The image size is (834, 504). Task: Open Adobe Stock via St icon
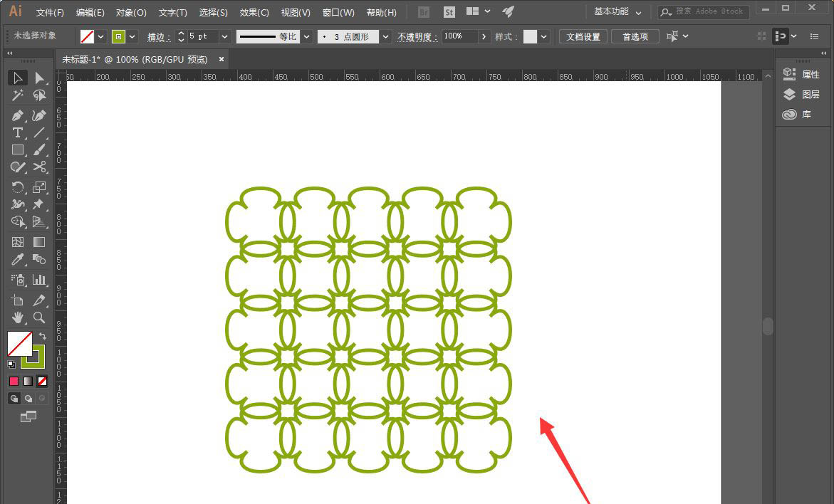click(449, 12)
